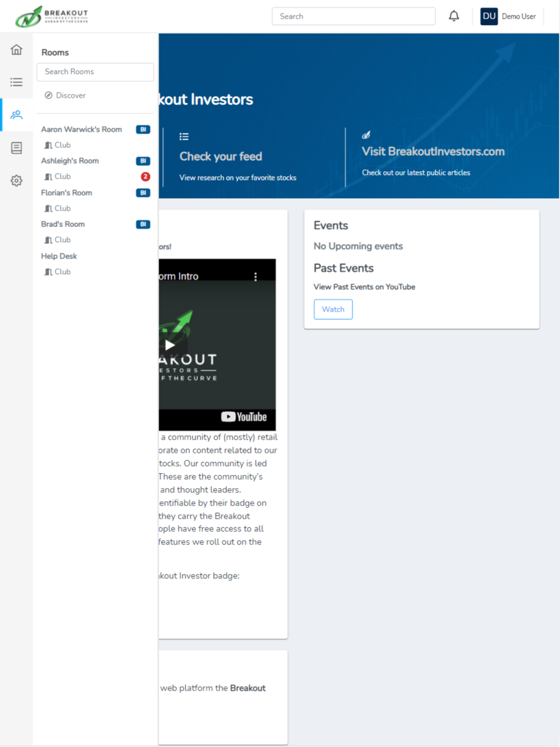This screenshot has height=747, width=560.
Task: Open the Club channel under Help Desk
Action: point(58,272)
